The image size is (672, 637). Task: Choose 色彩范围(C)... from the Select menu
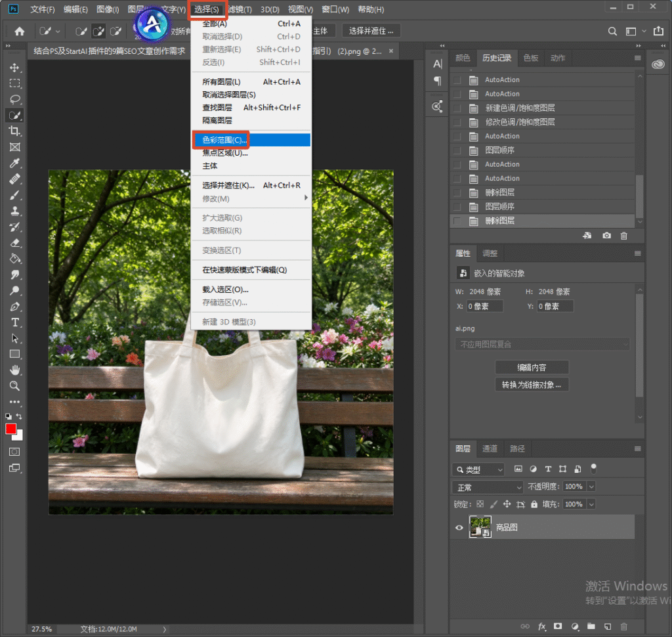[251, 140]
